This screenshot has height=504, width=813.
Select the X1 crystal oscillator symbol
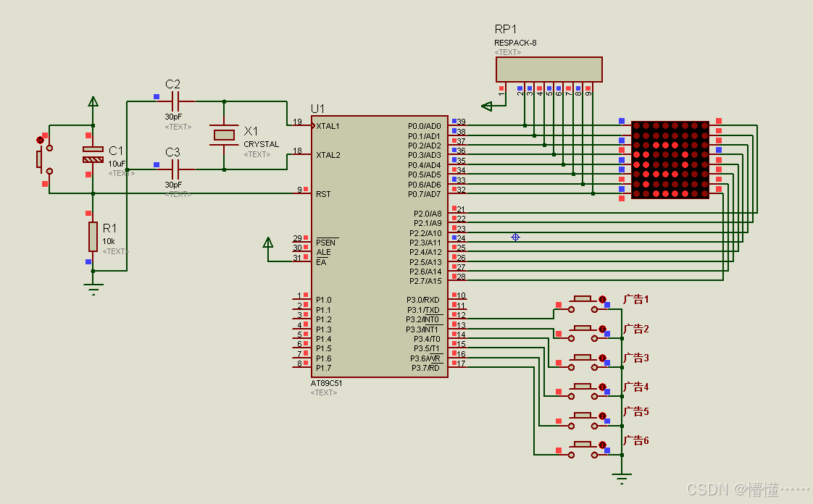coord(224,135)
